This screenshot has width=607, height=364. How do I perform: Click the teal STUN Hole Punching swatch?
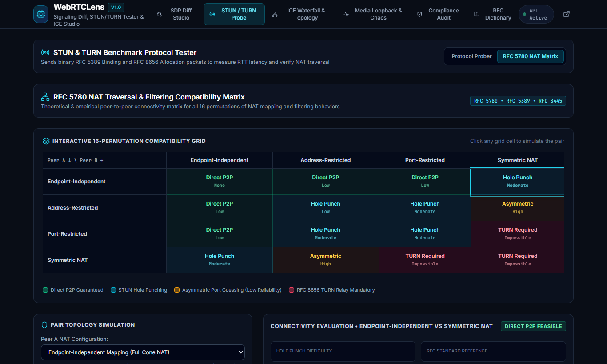point(113,290)
